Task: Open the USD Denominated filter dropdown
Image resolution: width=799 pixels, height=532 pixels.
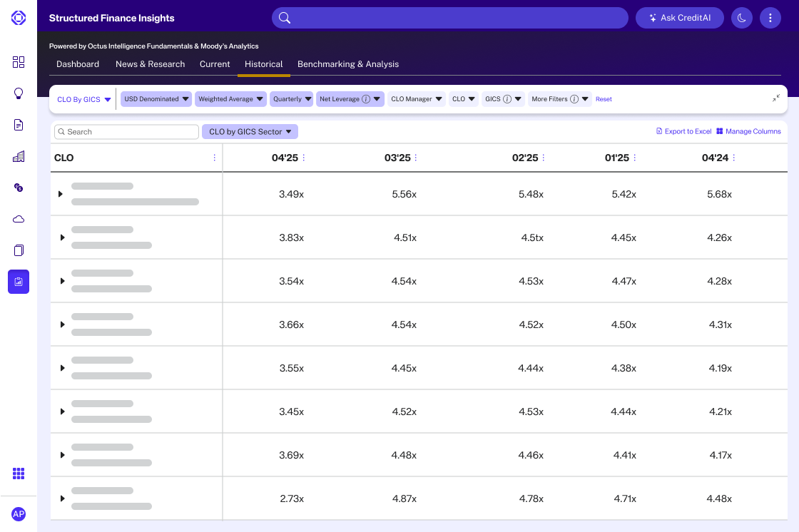Action: click(156, 99)
